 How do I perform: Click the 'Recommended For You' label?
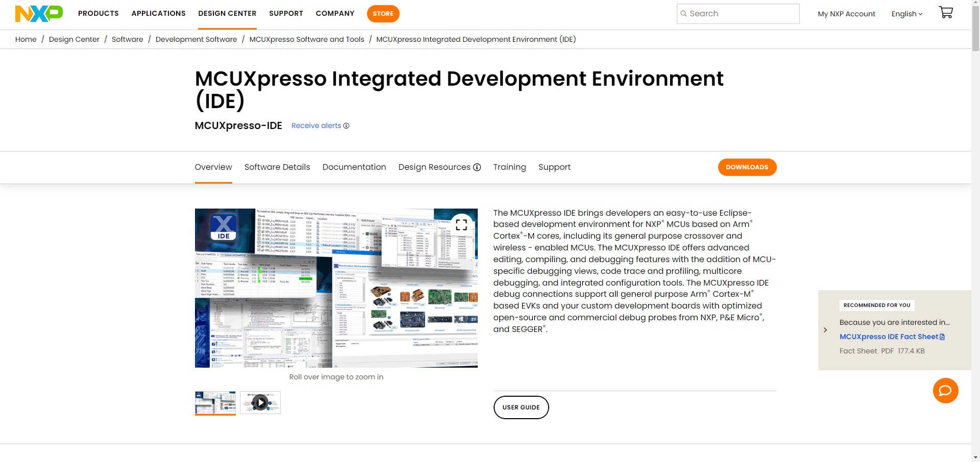pos(877,305)
